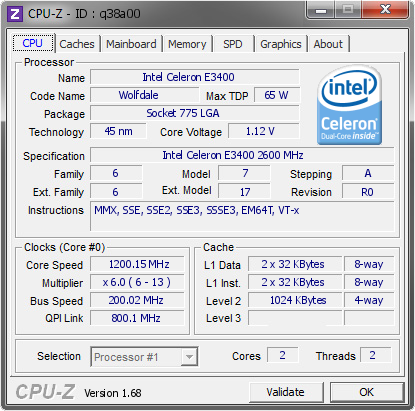Click the Max TDP value 65 W
Image resolution: width=415 pixels, height=411 pixels.
pyautogui.click(x=277, y=95)
